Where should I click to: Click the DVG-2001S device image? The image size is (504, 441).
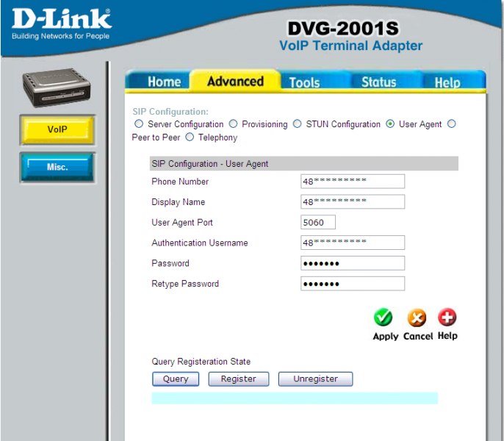coord(57,87)
